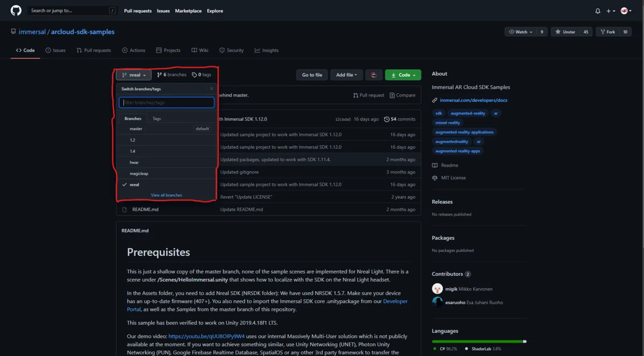Switch to the Branches tab in popup
Viewport: 644px width, 356px height.
pyautogui.click(x=133, y=118)
